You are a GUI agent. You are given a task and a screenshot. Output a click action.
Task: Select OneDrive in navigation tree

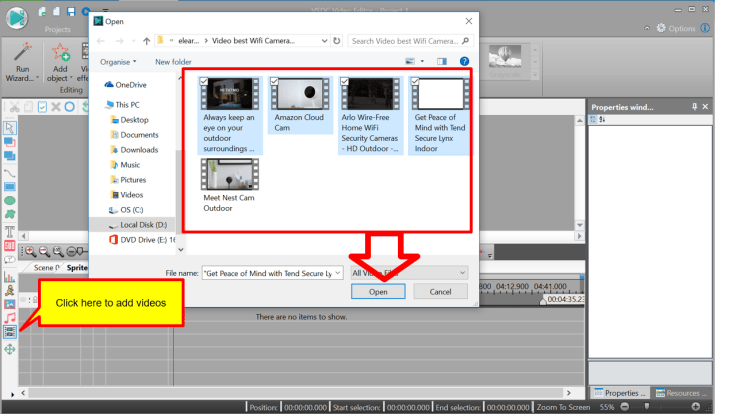coord(126,84)
